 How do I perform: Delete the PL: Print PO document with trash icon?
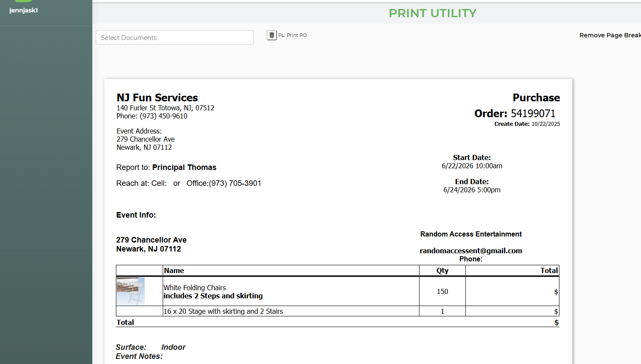[272, 35]
